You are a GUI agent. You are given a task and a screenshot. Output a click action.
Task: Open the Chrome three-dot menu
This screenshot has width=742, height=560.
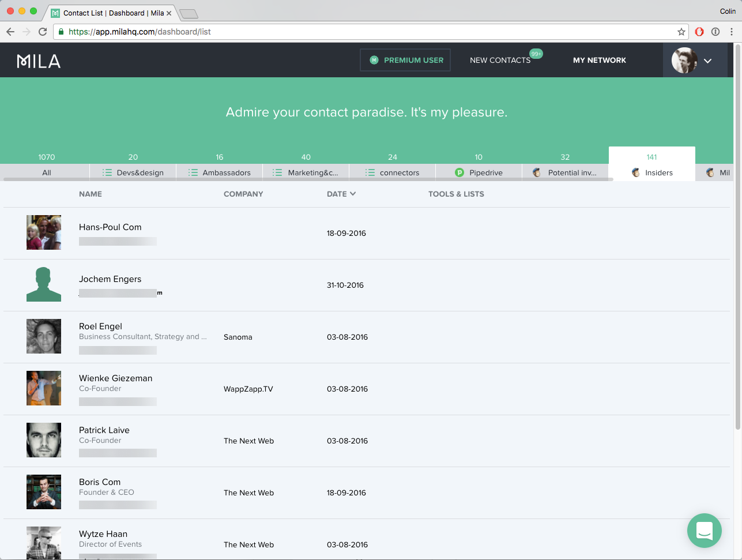(x=732, y=32)
